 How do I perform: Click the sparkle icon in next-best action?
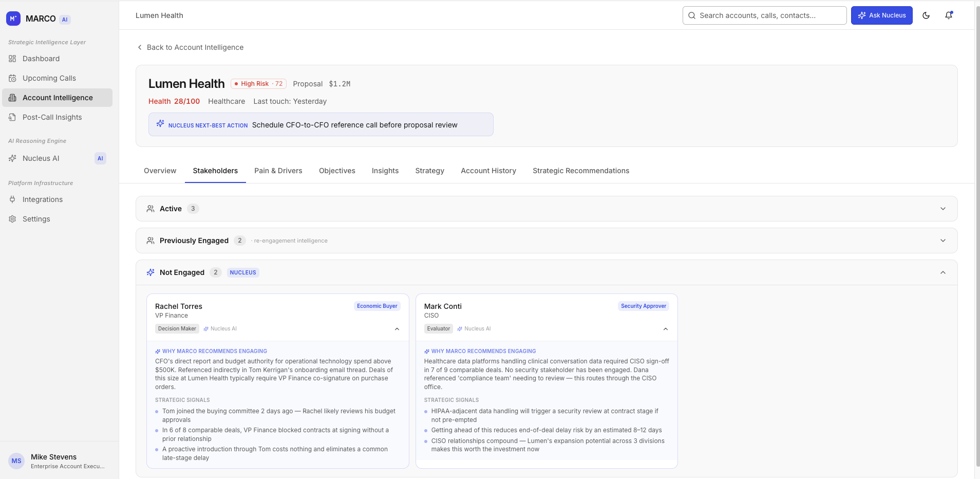click(160, 123)
